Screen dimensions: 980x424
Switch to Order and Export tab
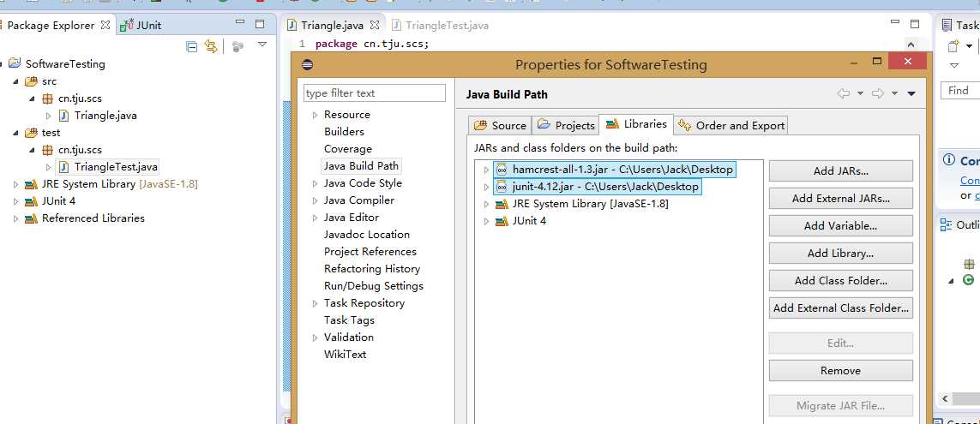(730, 126)
